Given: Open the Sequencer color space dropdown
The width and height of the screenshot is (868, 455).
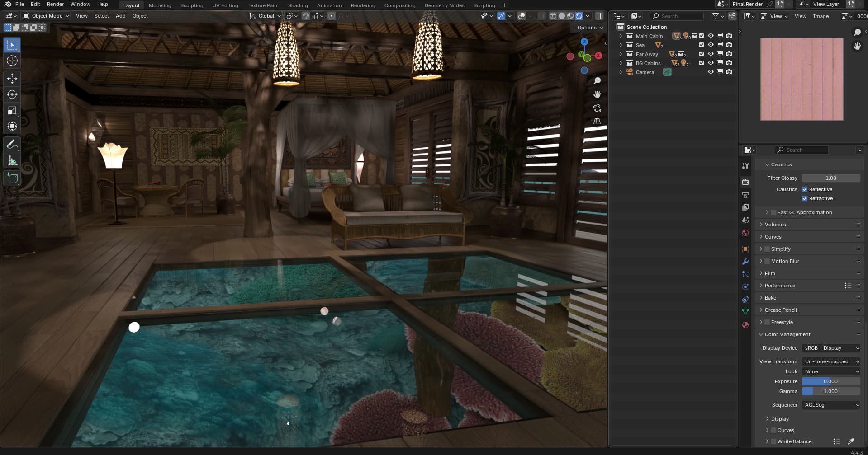Looking at the screenshot, I should [x=831, y=405].
